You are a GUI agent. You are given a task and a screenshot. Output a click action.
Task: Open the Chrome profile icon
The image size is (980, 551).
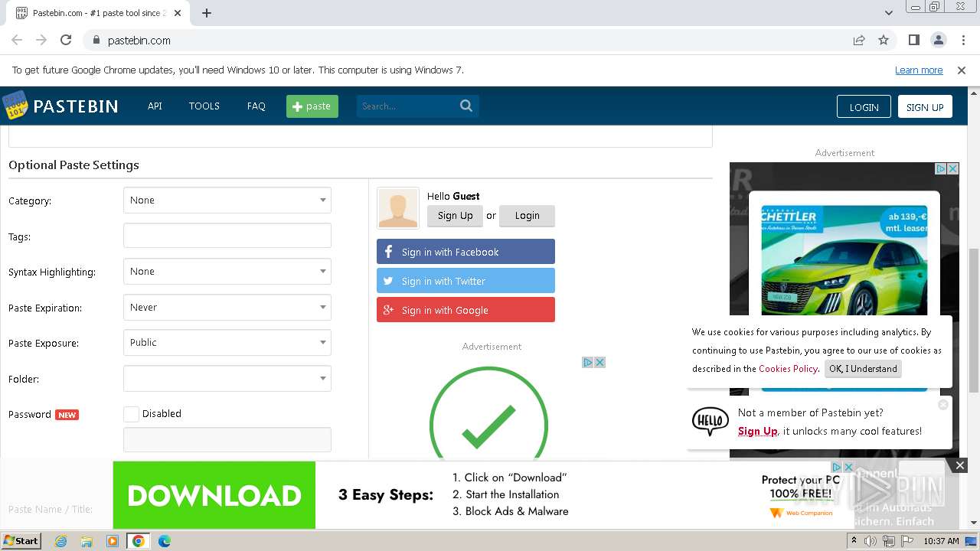click(x=938, y=40)
